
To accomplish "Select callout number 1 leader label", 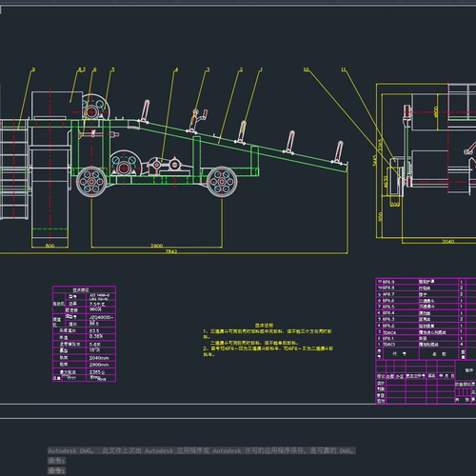I will [x=261, y=69].
